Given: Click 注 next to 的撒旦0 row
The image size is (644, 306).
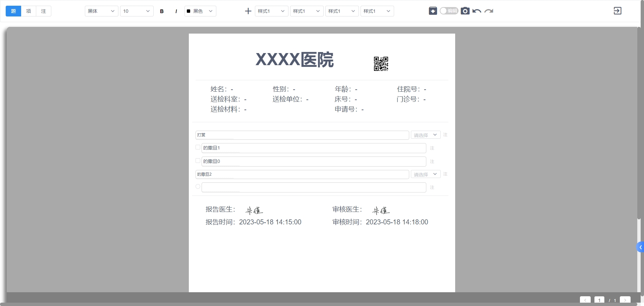Looking at the screenshot, I should coord(432,162).
